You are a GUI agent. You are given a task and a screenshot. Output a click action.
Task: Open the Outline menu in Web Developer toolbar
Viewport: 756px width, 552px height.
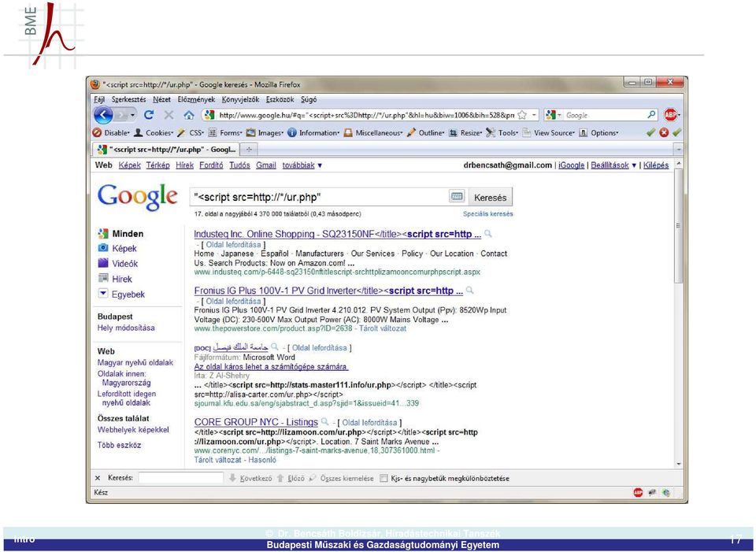(x=426, y=132)
